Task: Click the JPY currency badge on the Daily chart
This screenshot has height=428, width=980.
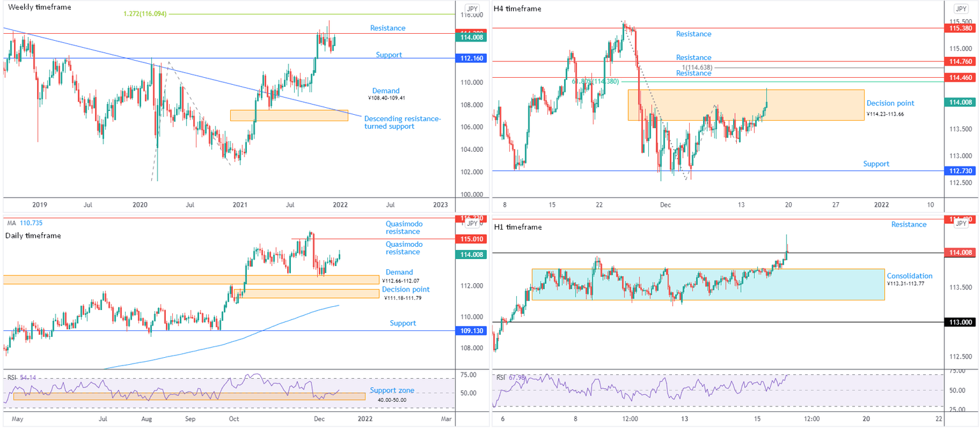Action: pos(472,223)
